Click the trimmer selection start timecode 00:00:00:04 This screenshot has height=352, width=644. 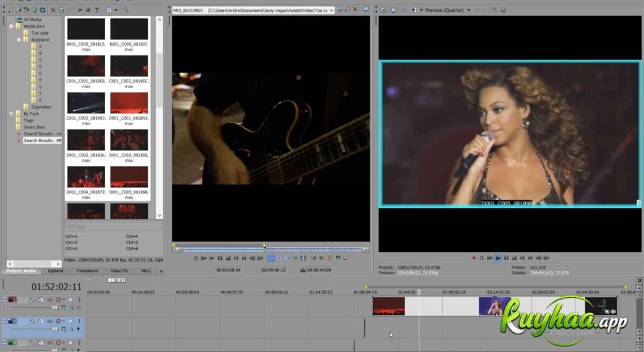[228, 270]
